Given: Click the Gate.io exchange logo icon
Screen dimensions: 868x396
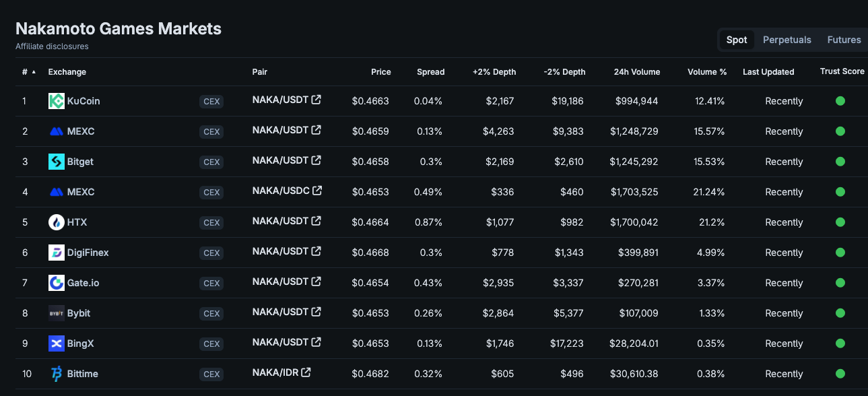Looking at the screenshot, I should click(57, 283).
